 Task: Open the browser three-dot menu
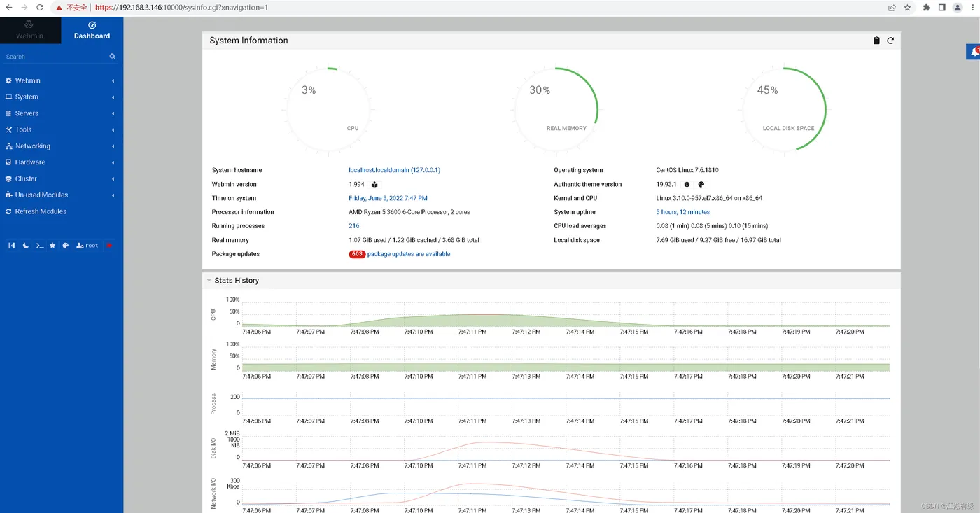(x=972, y=8)
